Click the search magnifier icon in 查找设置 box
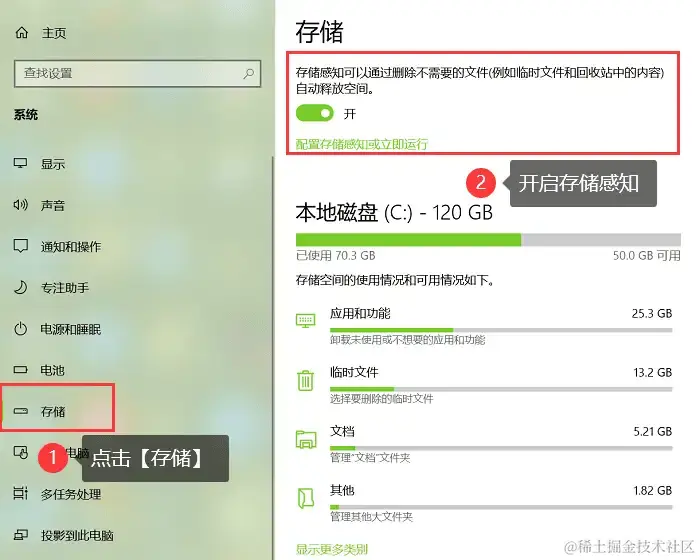 point(249,73)
